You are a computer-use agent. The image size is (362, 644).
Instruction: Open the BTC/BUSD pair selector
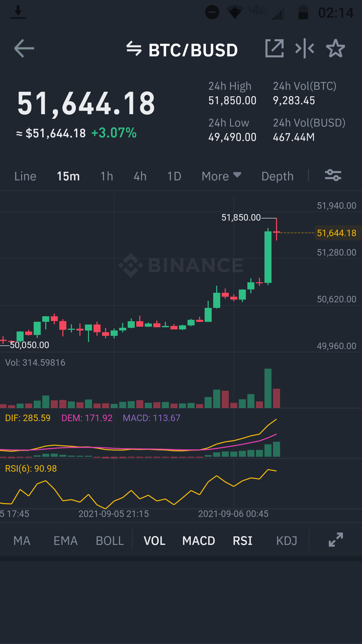pyautogui.click(x=193, y=50)
